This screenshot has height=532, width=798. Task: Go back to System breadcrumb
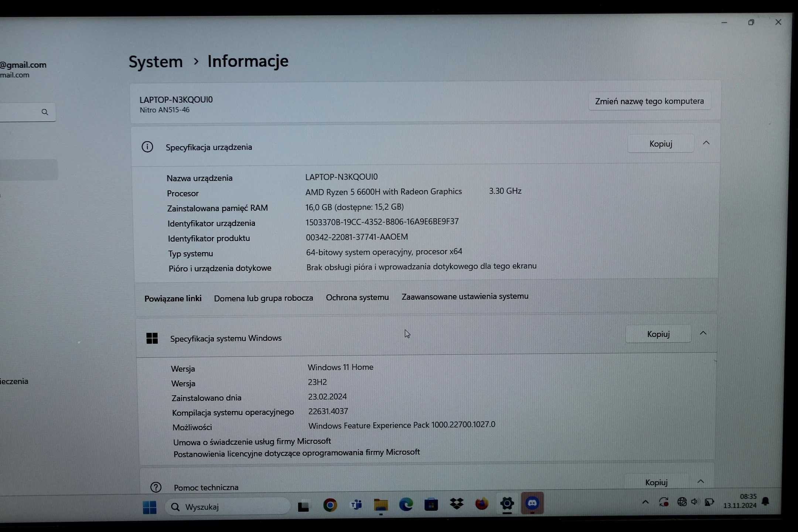coord(156,61)
